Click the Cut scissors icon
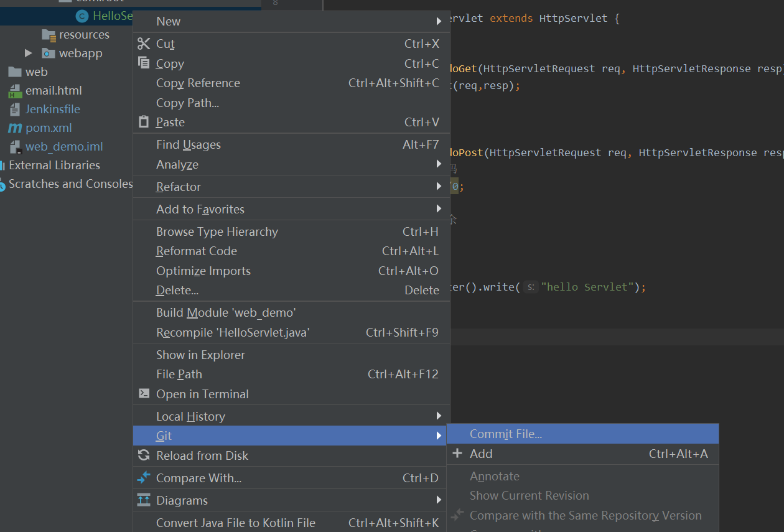Screen dimensions: 784x532 tap(144, 44)
